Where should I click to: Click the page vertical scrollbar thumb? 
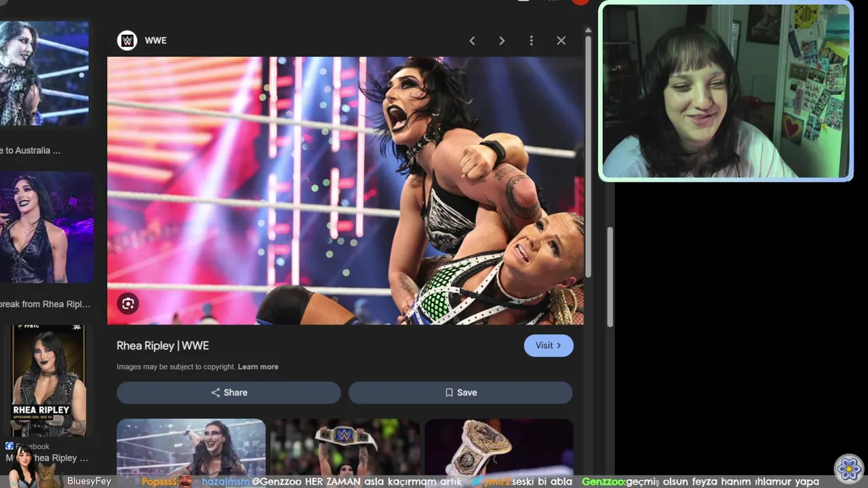[610, 277]
